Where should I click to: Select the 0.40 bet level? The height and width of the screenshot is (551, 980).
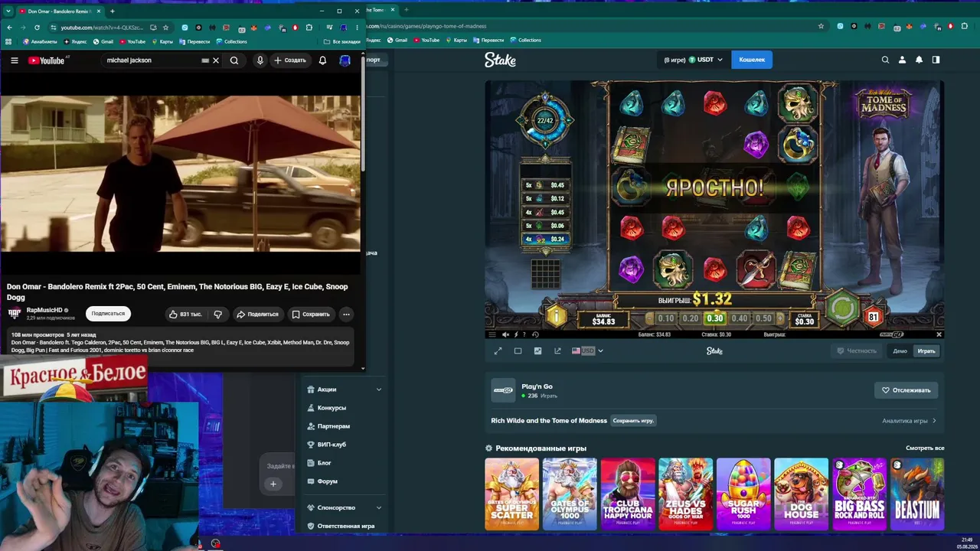[x=739, y=318]
